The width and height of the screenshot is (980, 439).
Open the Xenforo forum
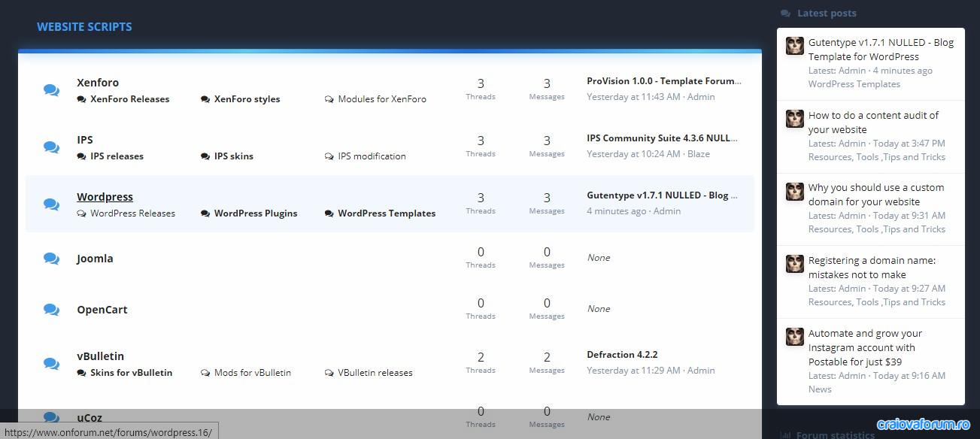tap(98, 83)
